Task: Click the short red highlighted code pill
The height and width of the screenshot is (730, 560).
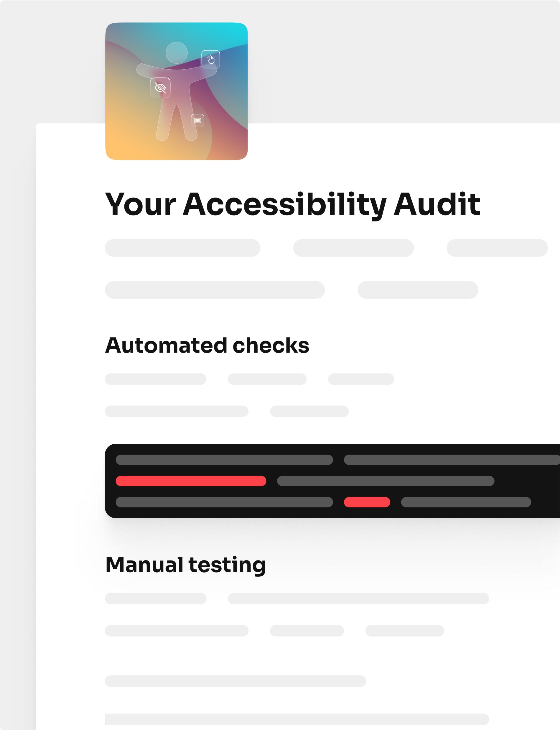Action: tap(367, 502)
